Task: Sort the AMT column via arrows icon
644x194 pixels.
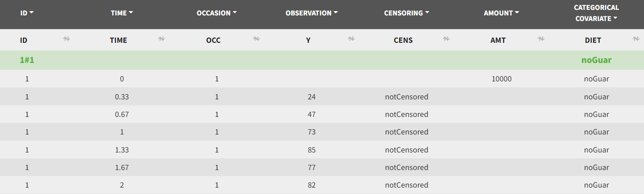Action: [x=541, y=39]
